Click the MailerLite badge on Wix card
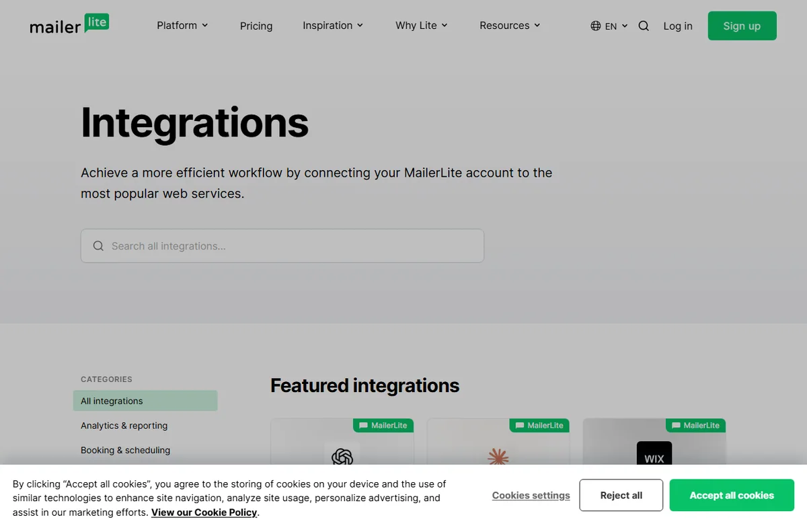This screenshot has width=807, height=532. point(695,425)
